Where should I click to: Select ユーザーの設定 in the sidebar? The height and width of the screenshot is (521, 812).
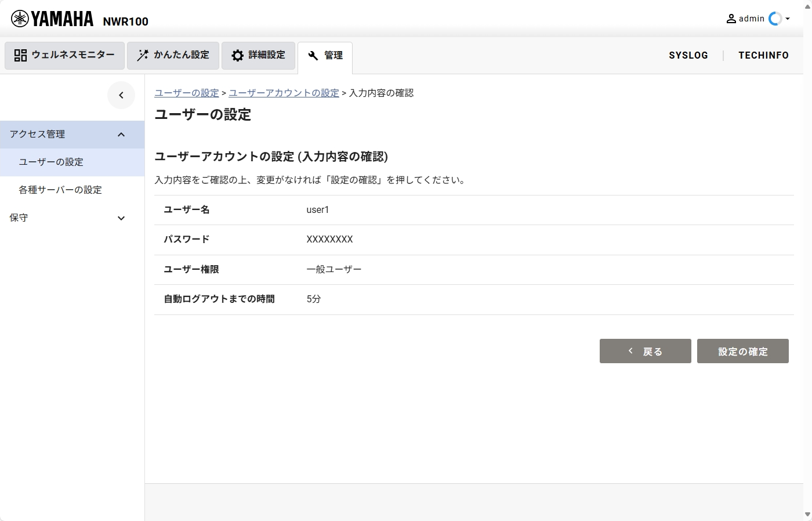[x=51, y=162]
